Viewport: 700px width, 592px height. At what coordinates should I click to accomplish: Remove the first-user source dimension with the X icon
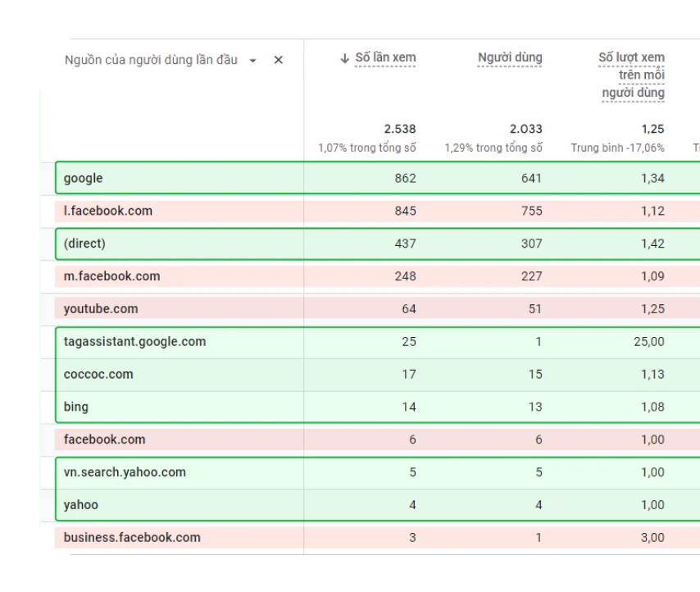coord(278,60)
